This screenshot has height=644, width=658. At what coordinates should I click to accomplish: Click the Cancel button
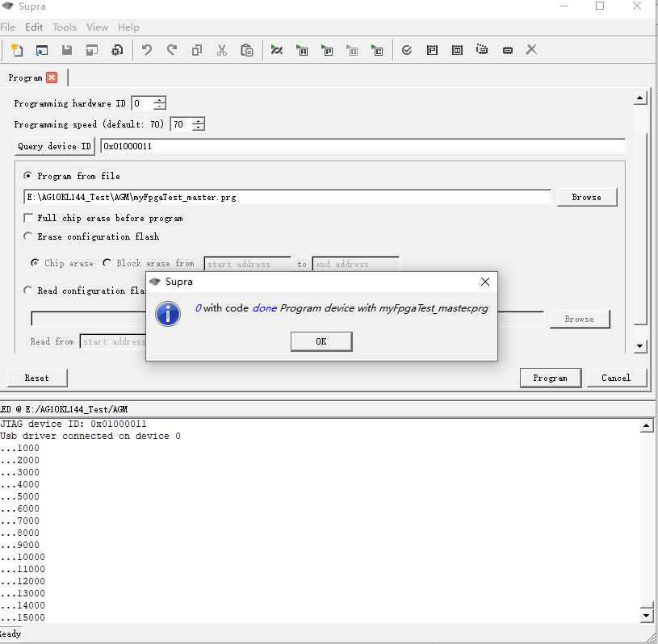pyautogui.click(x=616, y=378)
